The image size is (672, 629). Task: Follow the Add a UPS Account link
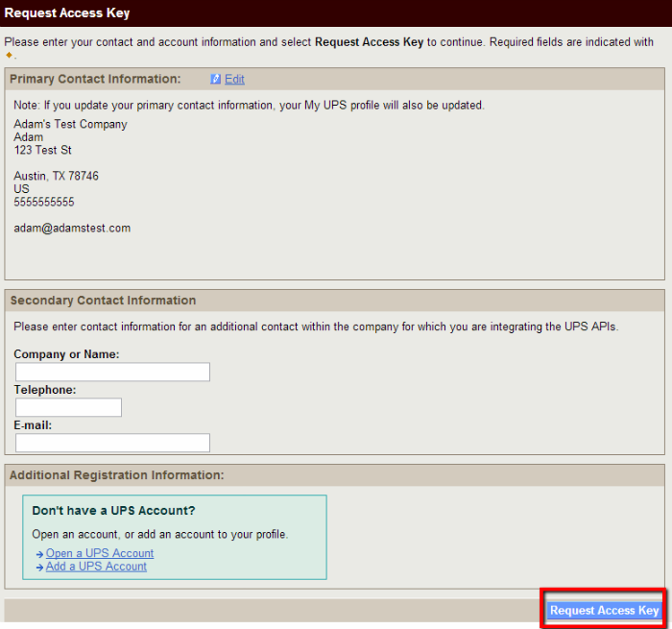click(x=96, y=567)
